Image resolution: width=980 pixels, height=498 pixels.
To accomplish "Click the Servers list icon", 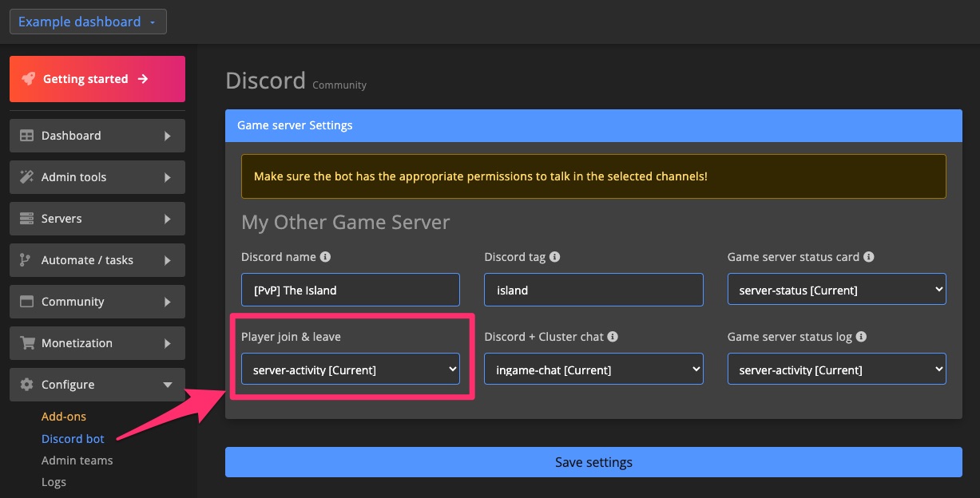I will click(27, 219).
